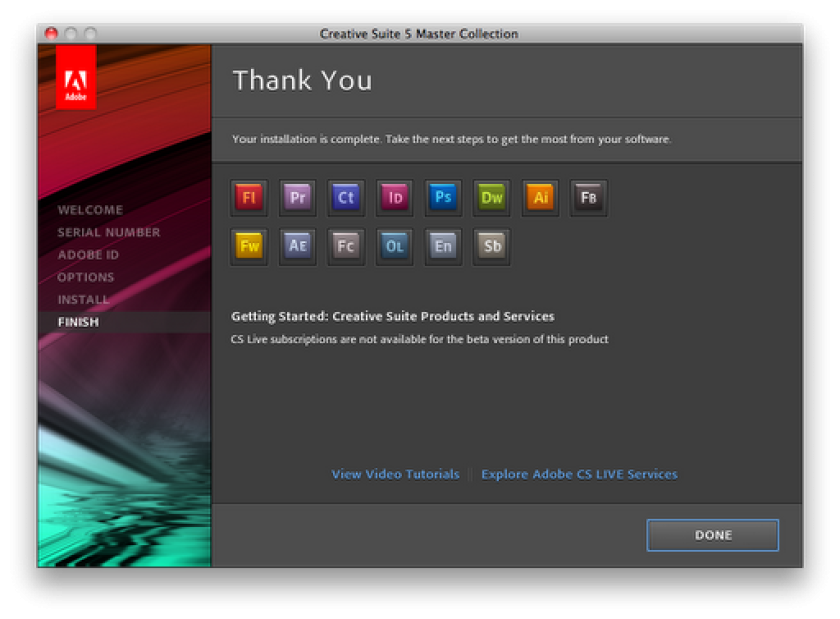Click 'Getting Started: Creative Suite Products' heading
This screenshot has height=619, width=840.
click(x=393, y=316)
